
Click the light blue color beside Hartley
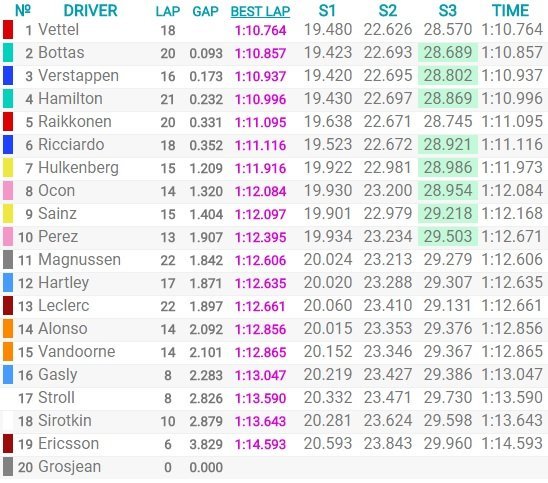click(8, 283)
